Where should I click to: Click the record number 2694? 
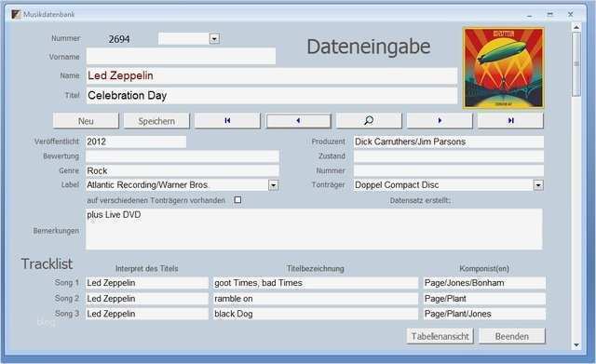tap(119, 39)
